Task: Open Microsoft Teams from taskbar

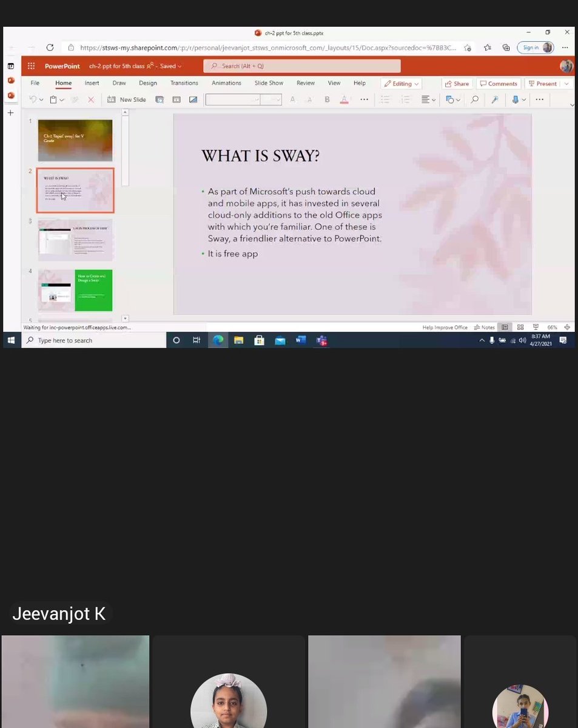Action: [x=321, y=340]
